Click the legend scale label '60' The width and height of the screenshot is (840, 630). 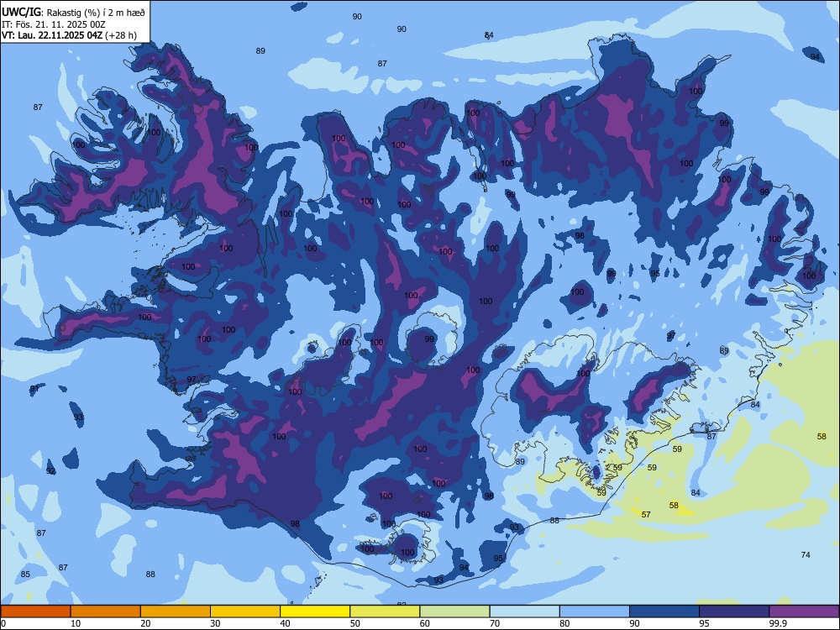(x=425, y=623)
